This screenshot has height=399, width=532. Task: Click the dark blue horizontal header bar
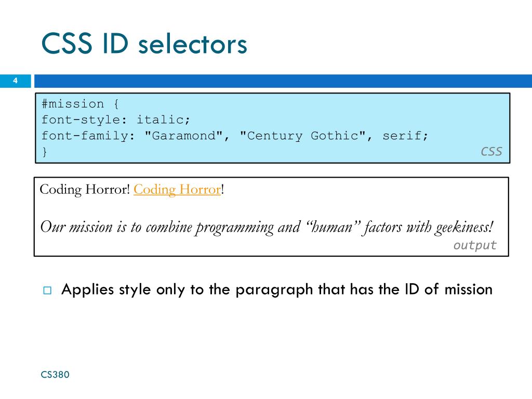283,81
